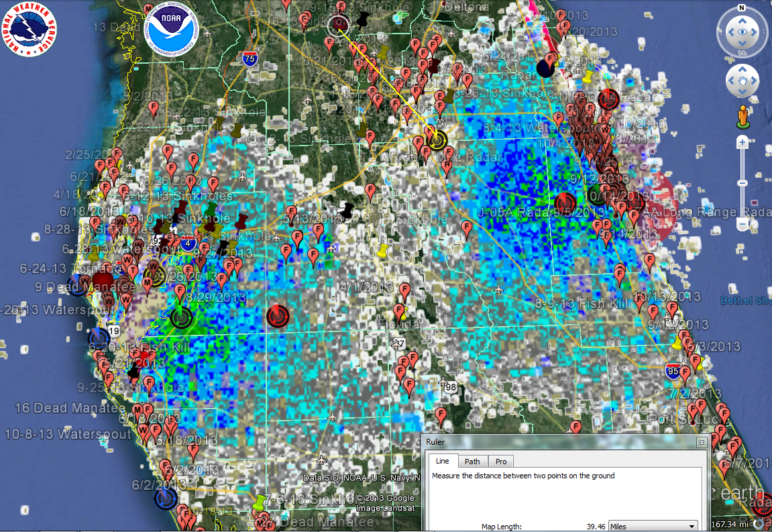
Task: Select the Pro tab in Ruler
Action: click(x=500, y=461)
